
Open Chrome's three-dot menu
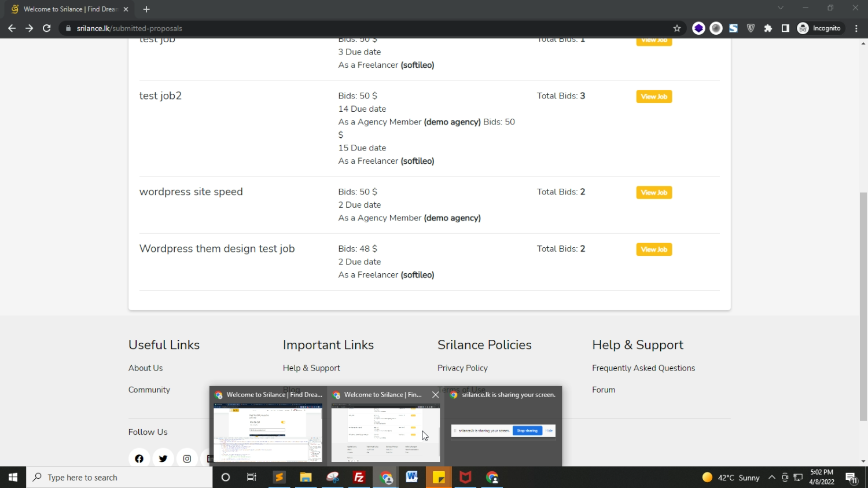coord(856,28)
